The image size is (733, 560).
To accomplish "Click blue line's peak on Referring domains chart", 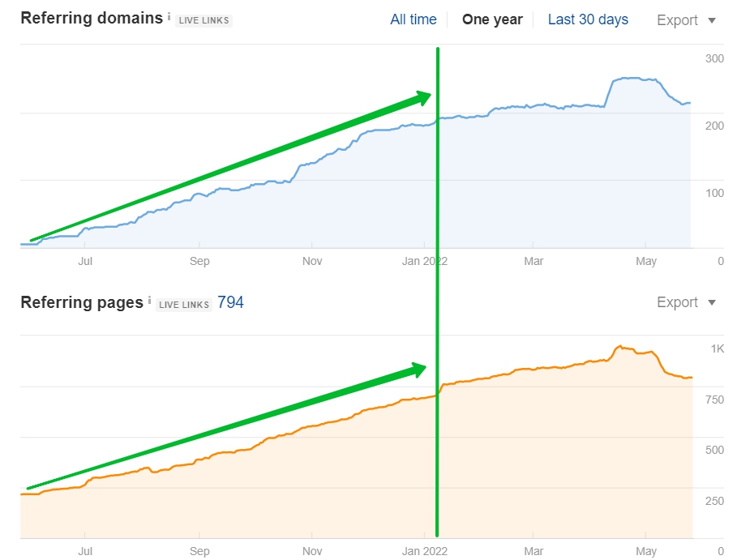I will point(631,78).
